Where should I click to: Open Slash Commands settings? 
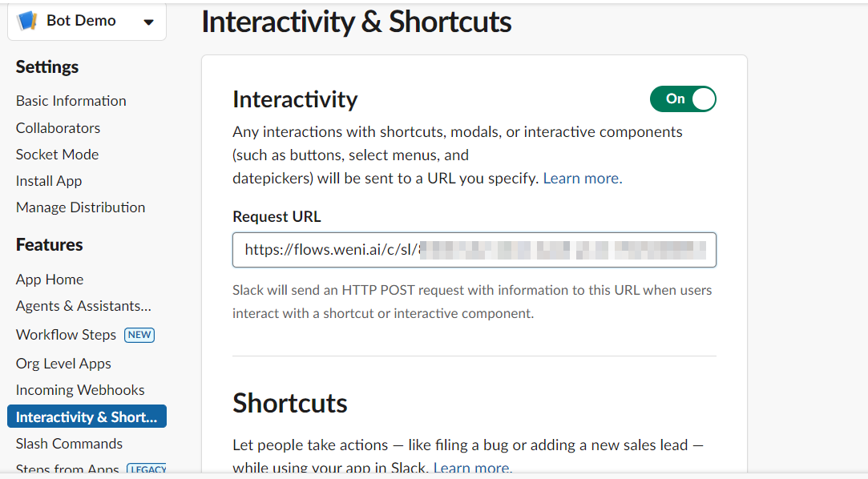point(69,443)
